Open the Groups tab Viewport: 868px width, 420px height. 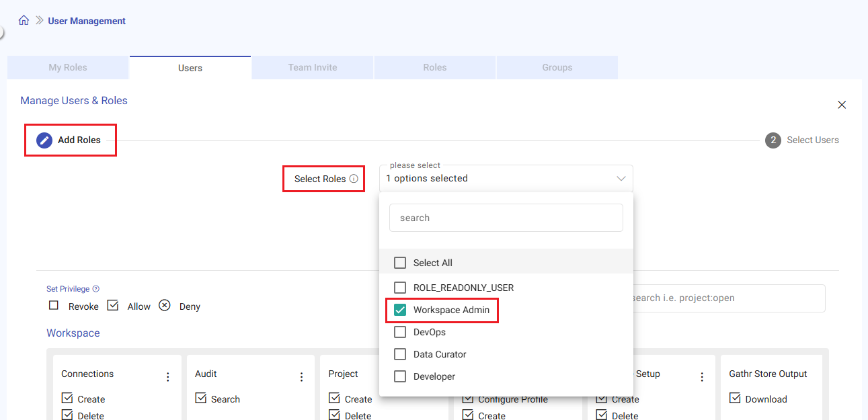pyautogui.click(x=557, y=67)
